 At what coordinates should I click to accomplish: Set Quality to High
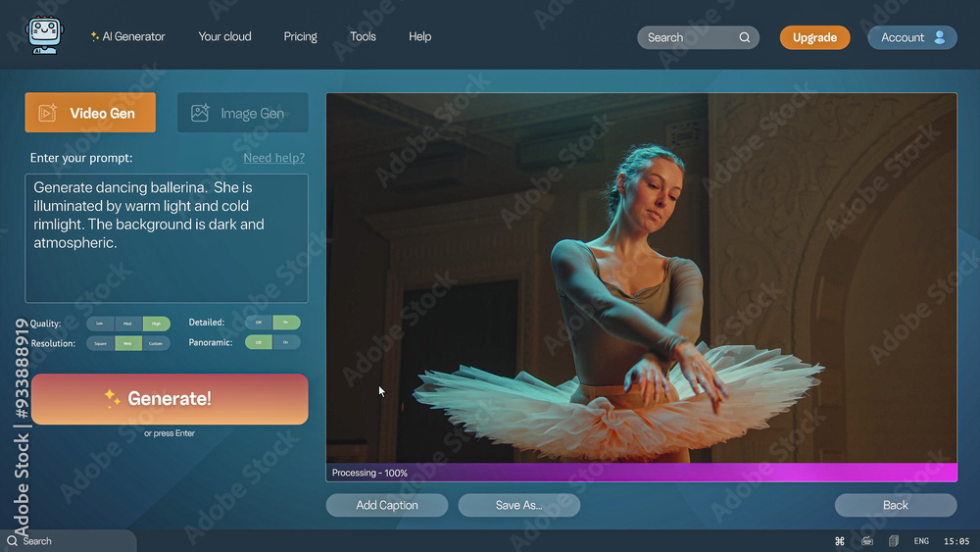coord(156,324)
